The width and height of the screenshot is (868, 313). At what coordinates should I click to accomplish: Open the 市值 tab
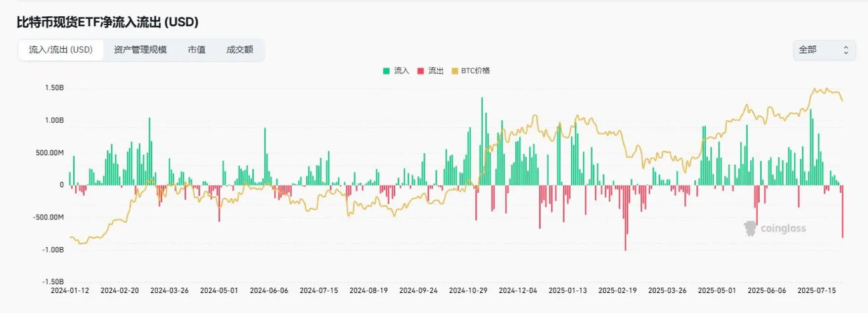click(196, 50)
